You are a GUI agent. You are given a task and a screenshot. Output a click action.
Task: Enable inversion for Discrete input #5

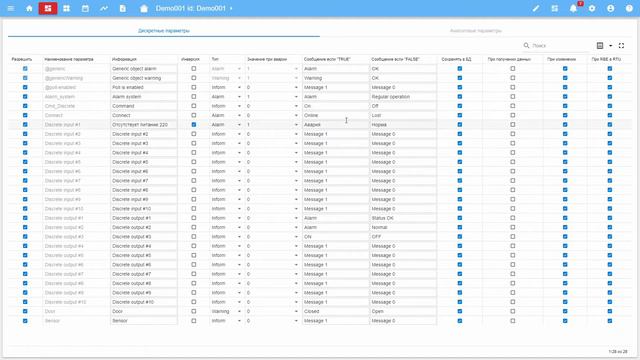(193, 162)
